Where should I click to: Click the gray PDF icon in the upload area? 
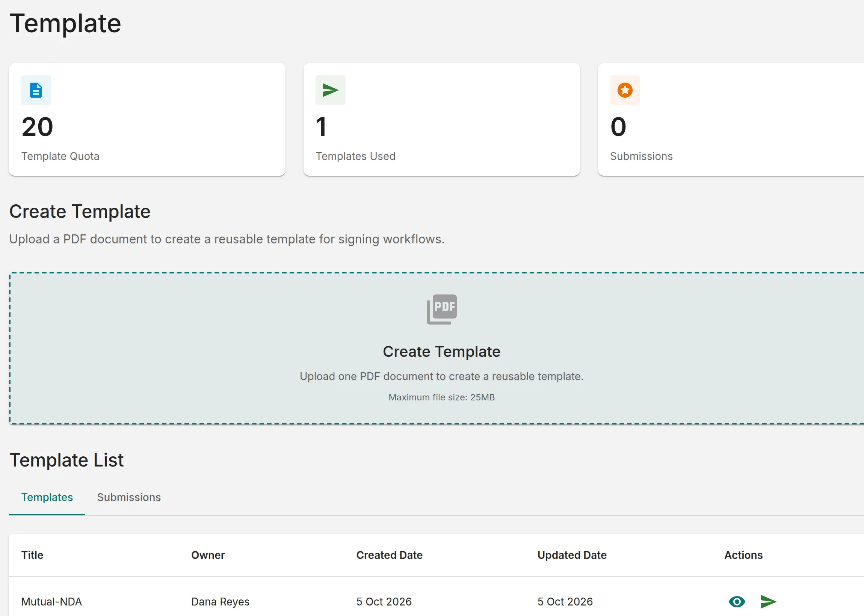pyautogui.click(x=441, y=309)
